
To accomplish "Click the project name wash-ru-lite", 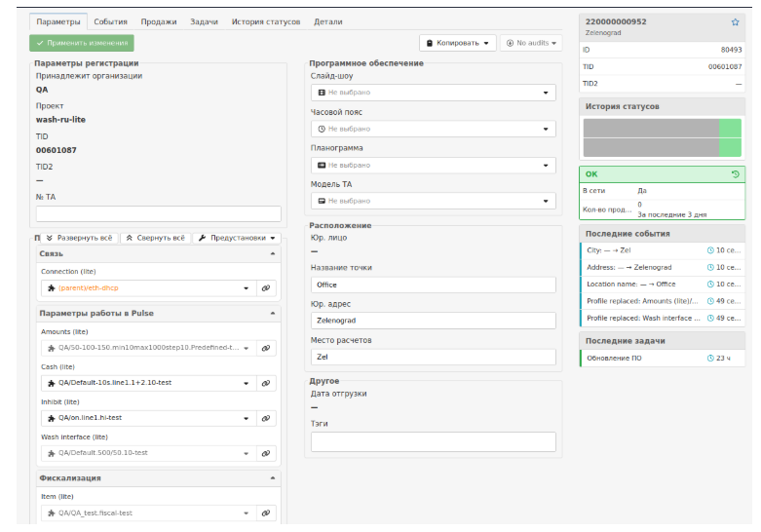I will (60, 120).
